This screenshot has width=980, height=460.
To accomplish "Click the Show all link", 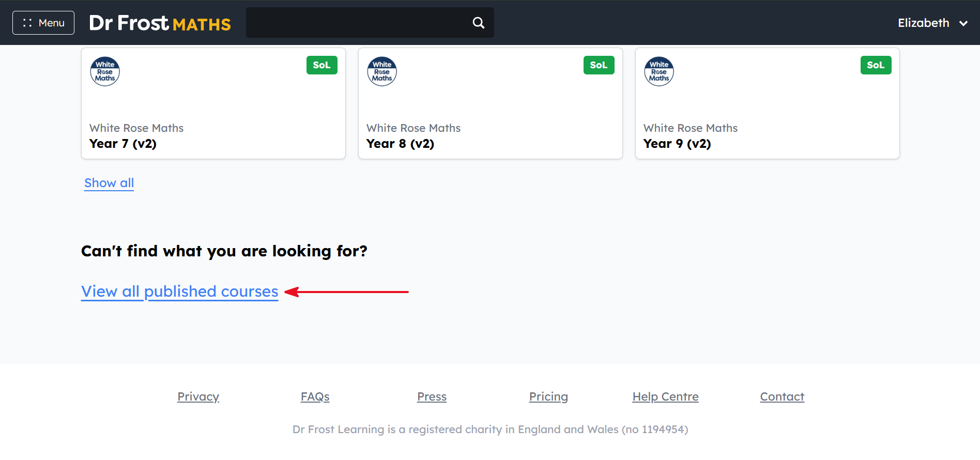I will [x=109, y=183].
